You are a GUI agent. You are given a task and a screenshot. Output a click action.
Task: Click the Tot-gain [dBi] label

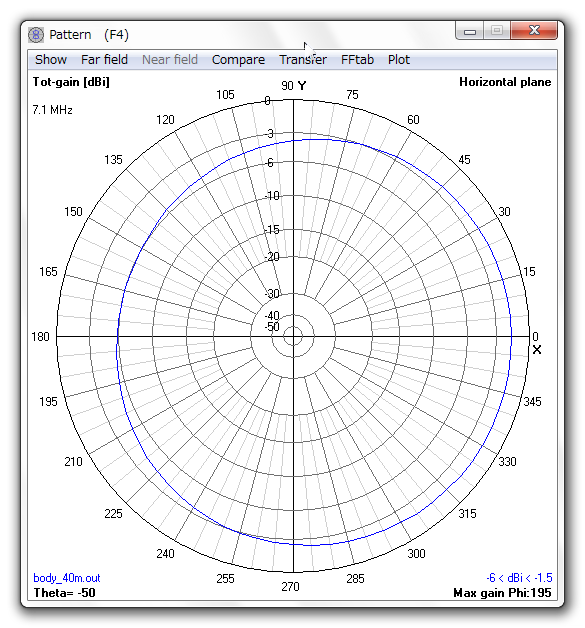click(71, 82)
